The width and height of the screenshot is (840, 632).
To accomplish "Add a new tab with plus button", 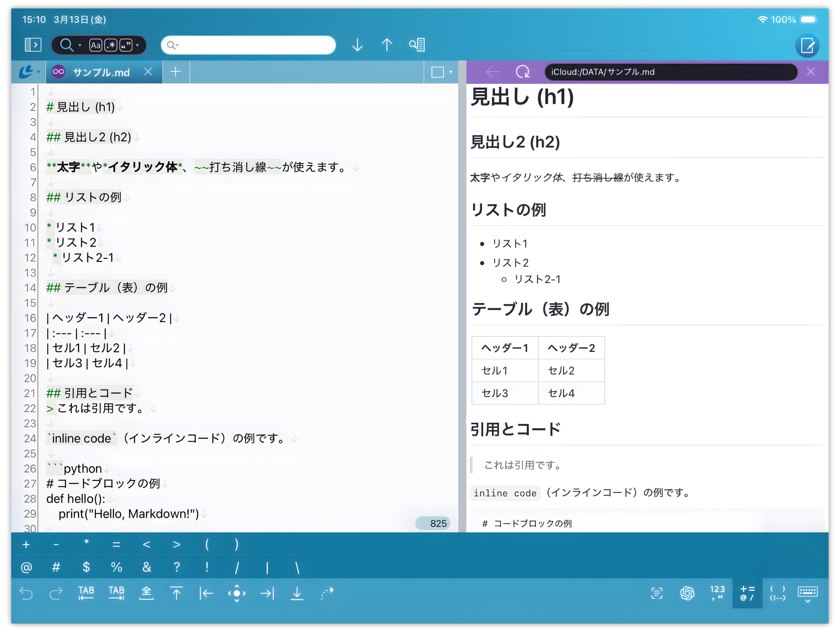I will tap(176, 72).
